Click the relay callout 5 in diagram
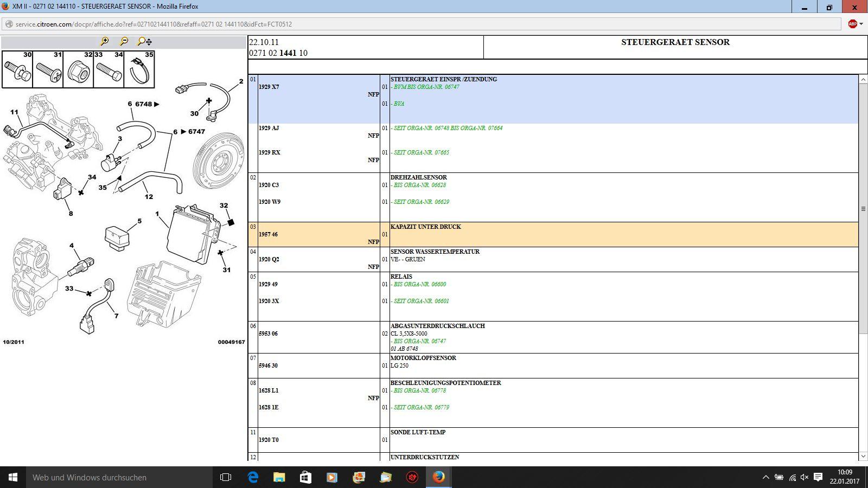 [x=139, y=221]
